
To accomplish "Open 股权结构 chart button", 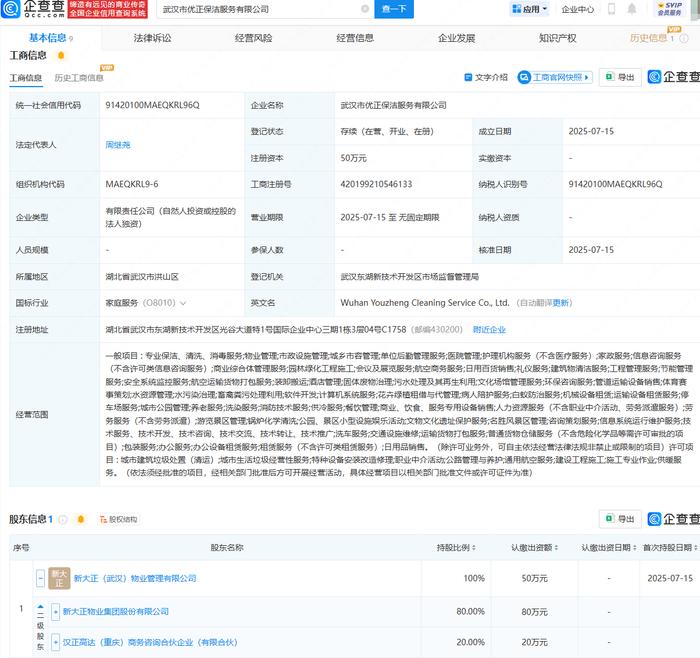I will (118, 519).
